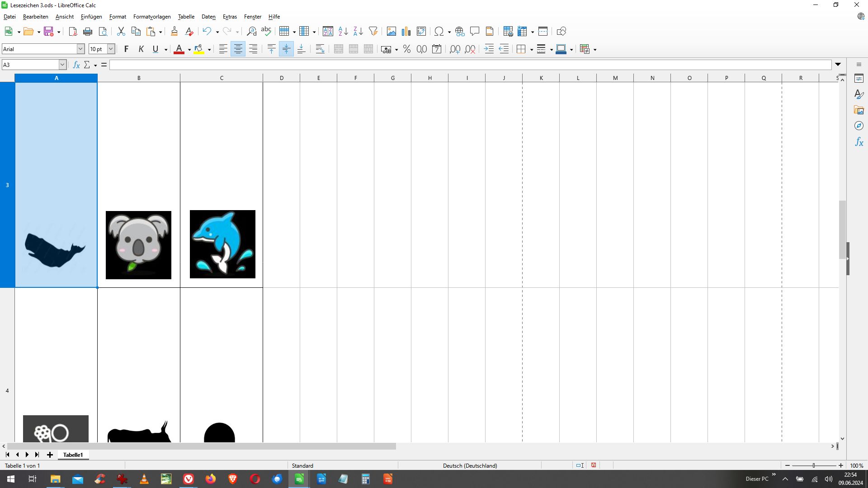Open background color dropdown arrow

point(209,49)
